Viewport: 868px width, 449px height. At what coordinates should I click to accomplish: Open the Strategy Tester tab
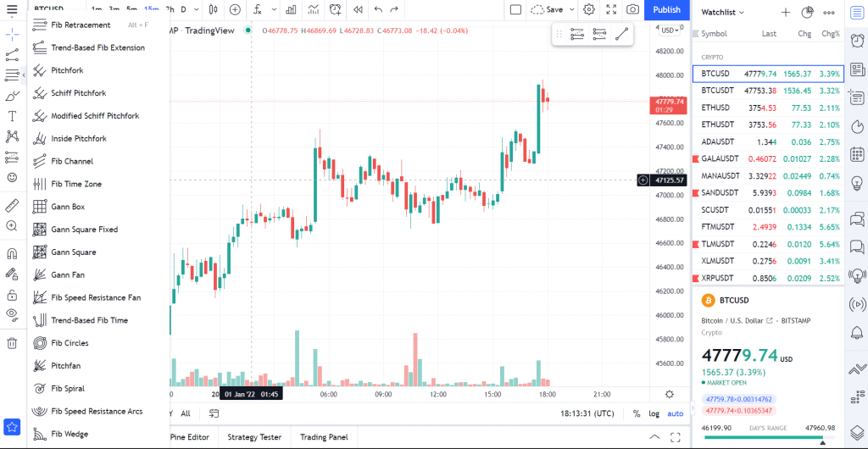pyautogui.click(x=254, y=437)
